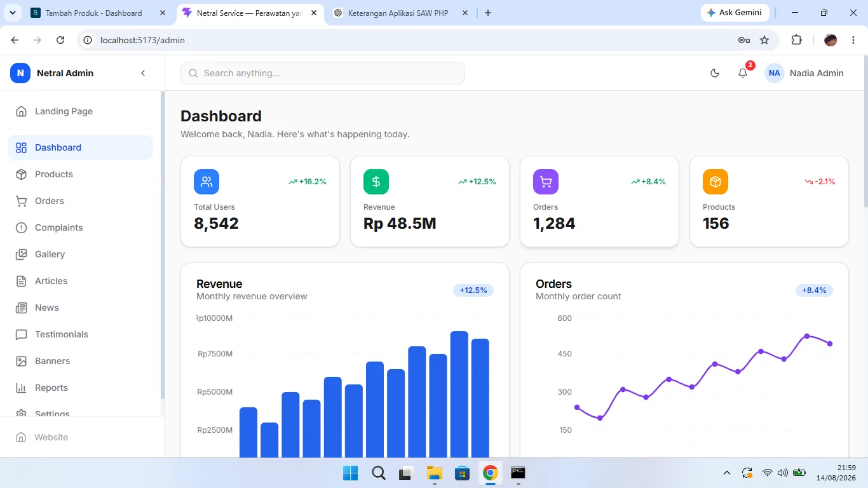Click the Banners image icon
Screen dimensions: 868x488
coord(22,361)
